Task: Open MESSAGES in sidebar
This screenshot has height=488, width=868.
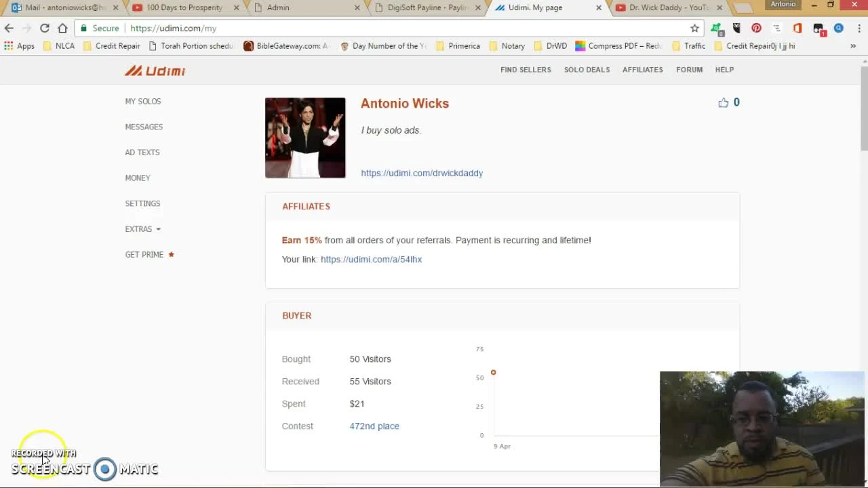Action: (144, 127)
